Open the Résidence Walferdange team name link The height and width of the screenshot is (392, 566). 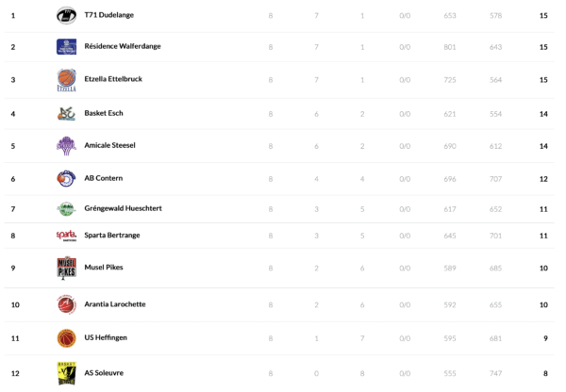[x=120, y=46]
